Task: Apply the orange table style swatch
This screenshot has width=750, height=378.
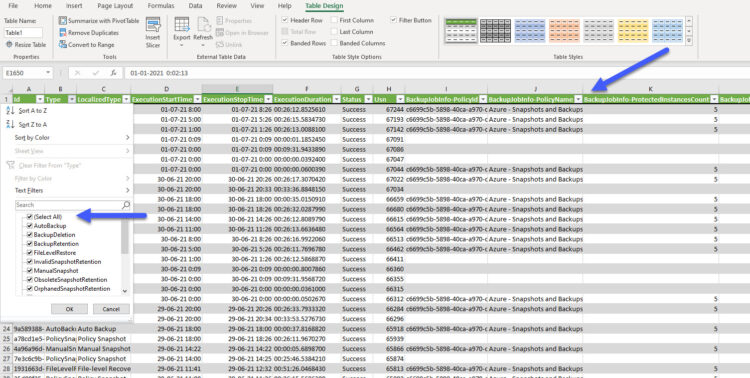Action: coord(564,31)
